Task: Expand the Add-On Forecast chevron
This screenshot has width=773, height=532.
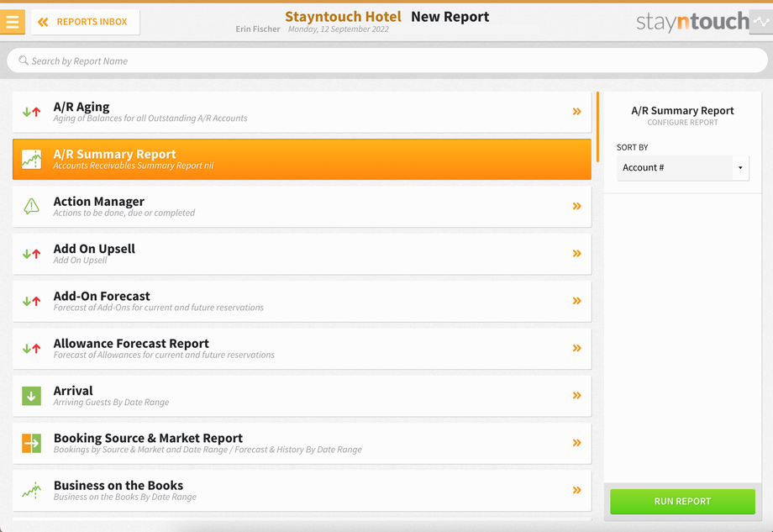Action: pyautogui.click(x=576, y=301)
